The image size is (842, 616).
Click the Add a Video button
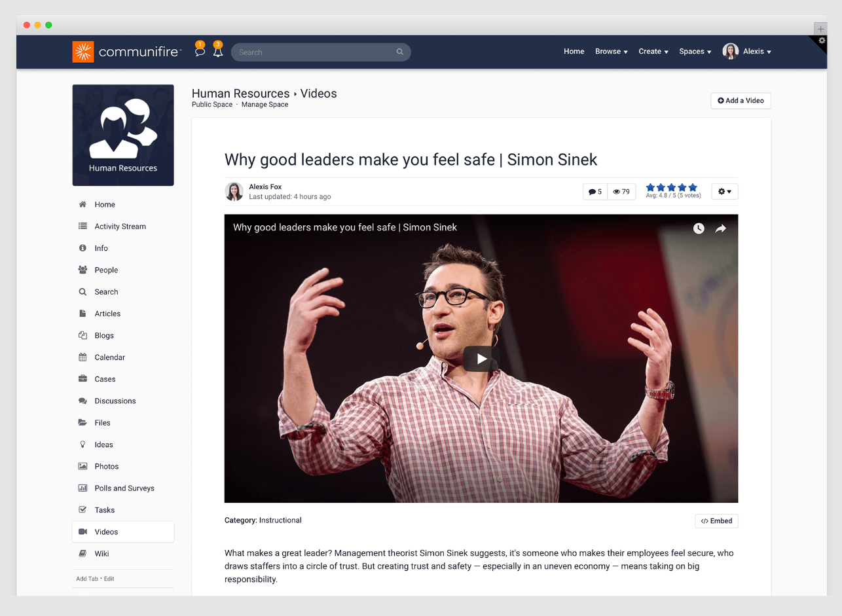pos(741,101)
